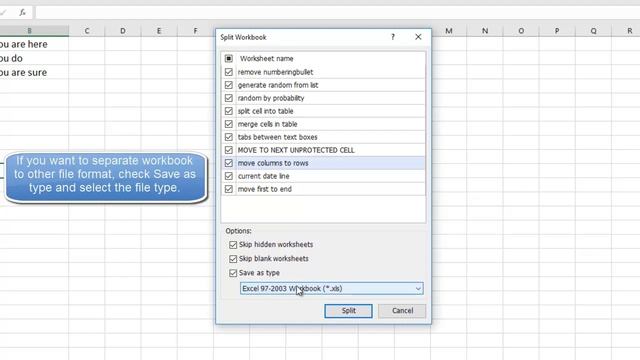This screenshot has height=360, width=640.
Task: Click the 'tabs between text boxes' row text
Action: coord(278,137)
